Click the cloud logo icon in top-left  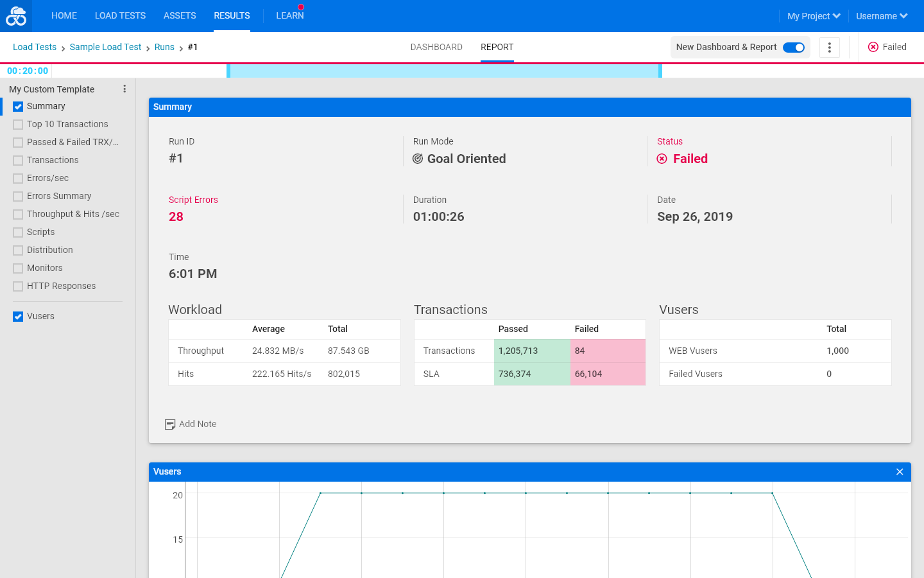tap(16, 16)
